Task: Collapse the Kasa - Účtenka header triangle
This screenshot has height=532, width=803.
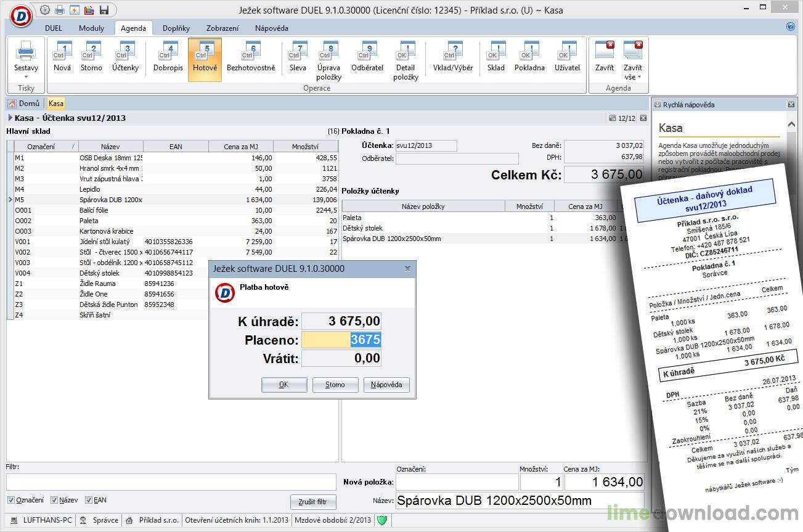Action: coord(10,118)
